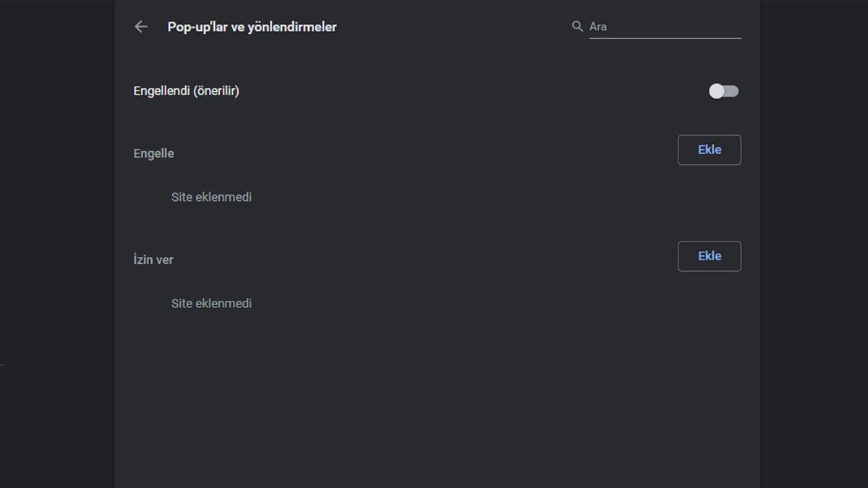Click the search magnifier icon
This screenshot has width=868, height=488.
577,26
